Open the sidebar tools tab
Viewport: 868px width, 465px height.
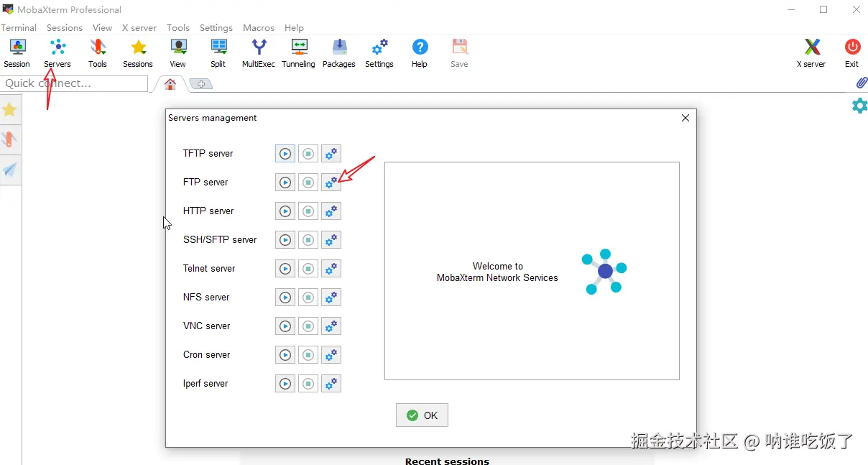click(9, 139)
